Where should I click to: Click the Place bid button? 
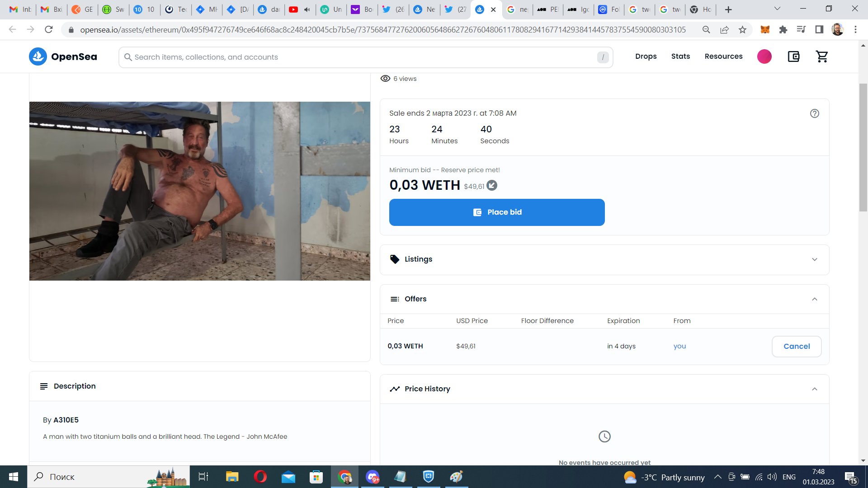coord(496,212)
